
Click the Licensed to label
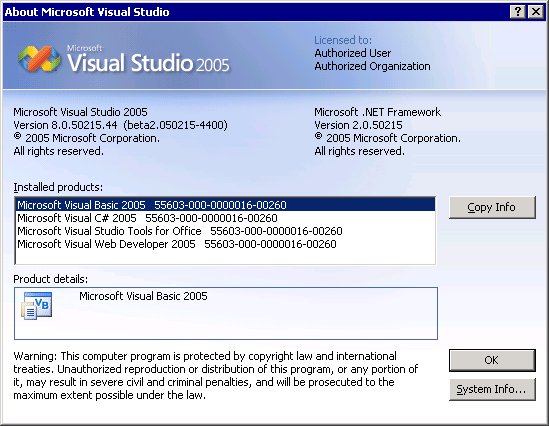(343, 40)
